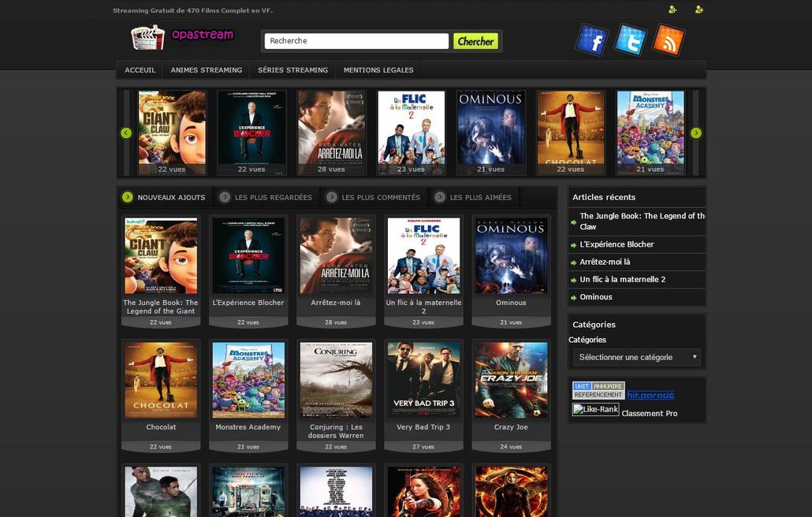Click the Crazy Joe title text

[511, 427]
